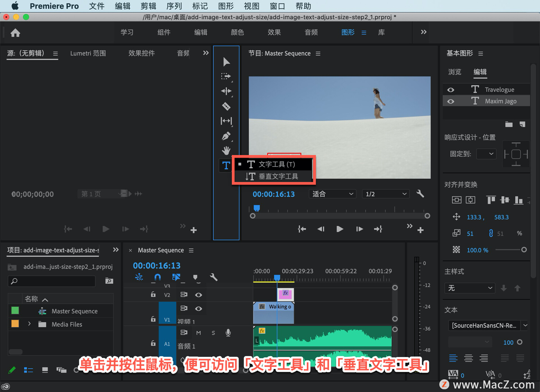Adjust the opacity slider handle
The height and width of the screenshot is (392, 540).
click(524, 250)
